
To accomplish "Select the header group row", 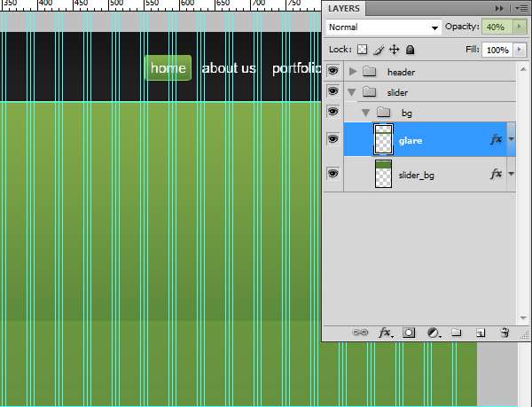I will [x=429, y=72].
